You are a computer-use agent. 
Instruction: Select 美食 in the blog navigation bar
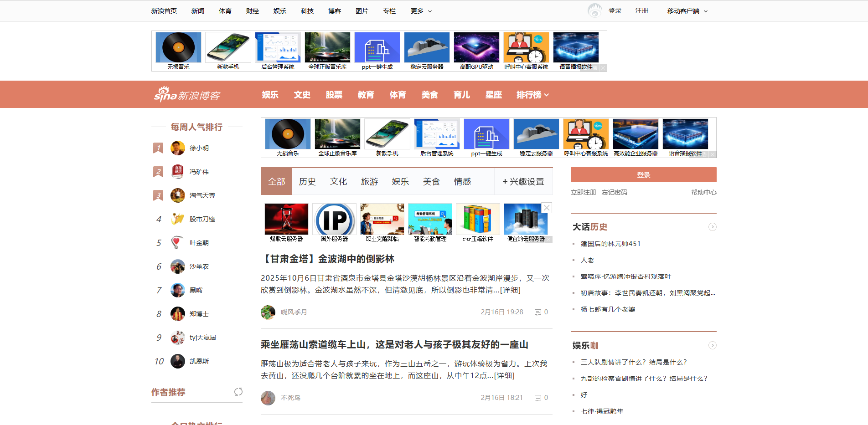point(429,95)
